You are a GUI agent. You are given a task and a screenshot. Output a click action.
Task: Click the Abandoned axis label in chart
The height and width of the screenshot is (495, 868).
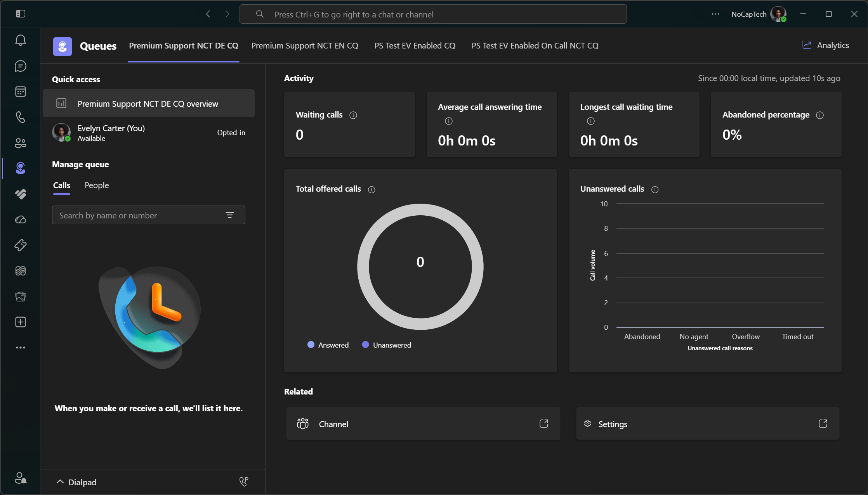[x=642, y=337]
